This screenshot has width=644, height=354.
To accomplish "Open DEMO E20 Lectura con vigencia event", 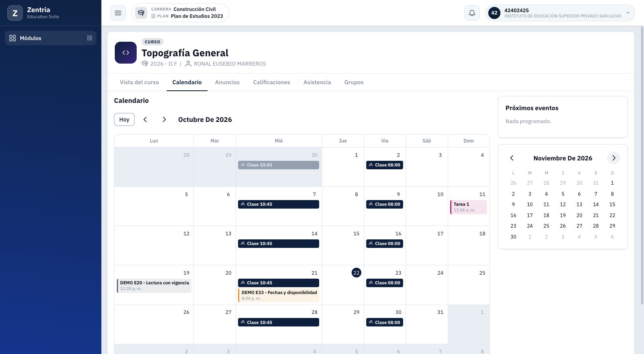I will 154,286.
